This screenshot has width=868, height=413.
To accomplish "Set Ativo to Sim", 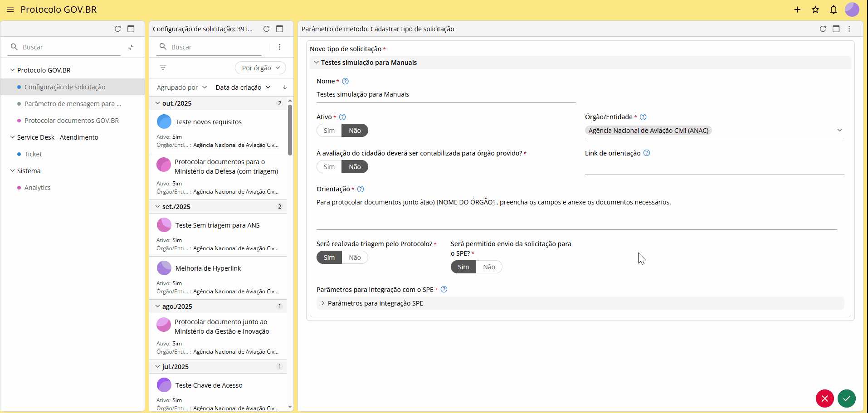I will (329, 131).
